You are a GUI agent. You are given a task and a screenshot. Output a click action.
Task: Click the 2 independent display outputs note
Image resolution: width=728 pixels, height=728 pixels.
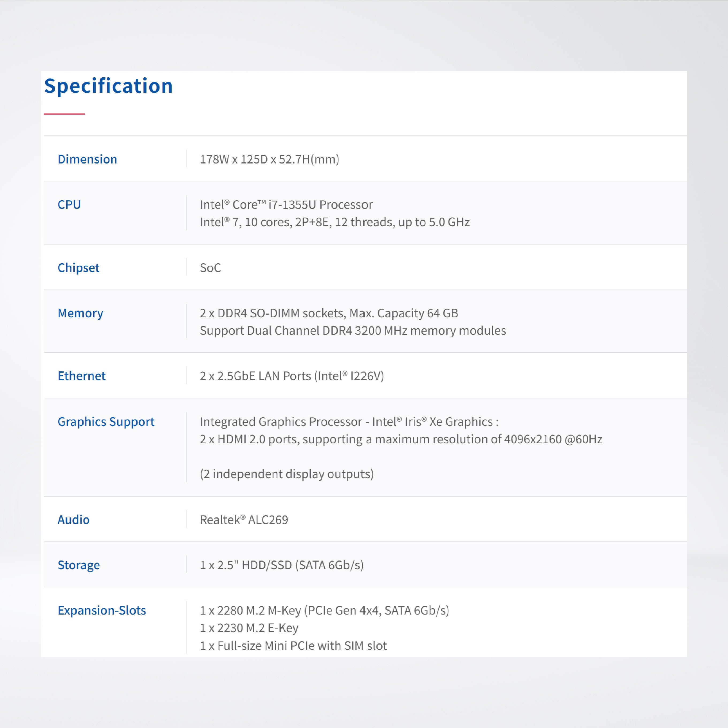coord(287,474)
